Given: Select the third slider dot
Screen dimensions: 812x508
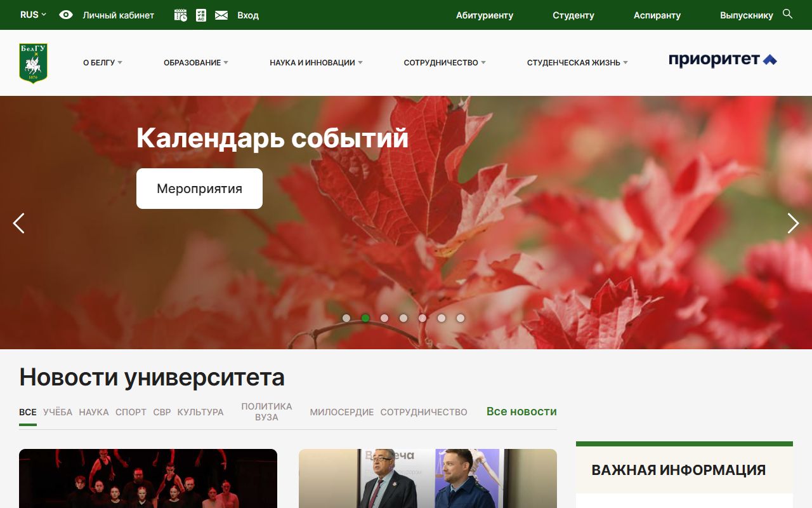Looking at the screenshot, I should [384, 318].
